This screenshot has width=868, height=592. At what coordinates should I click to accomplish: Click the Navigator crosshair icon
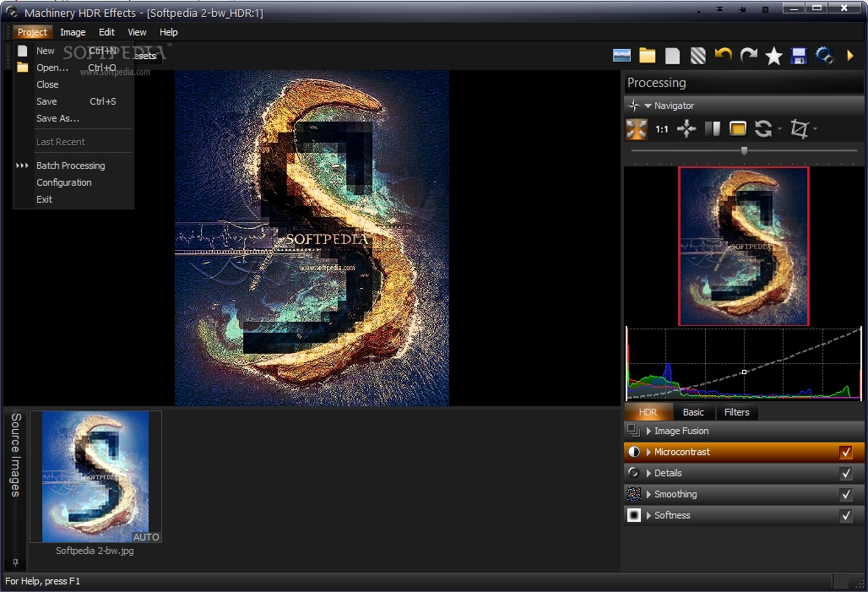[x=634, y=106]
